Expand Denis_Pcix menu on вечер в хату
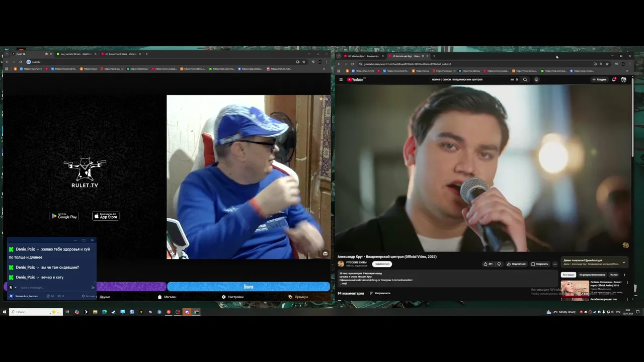 pos(38,278)
